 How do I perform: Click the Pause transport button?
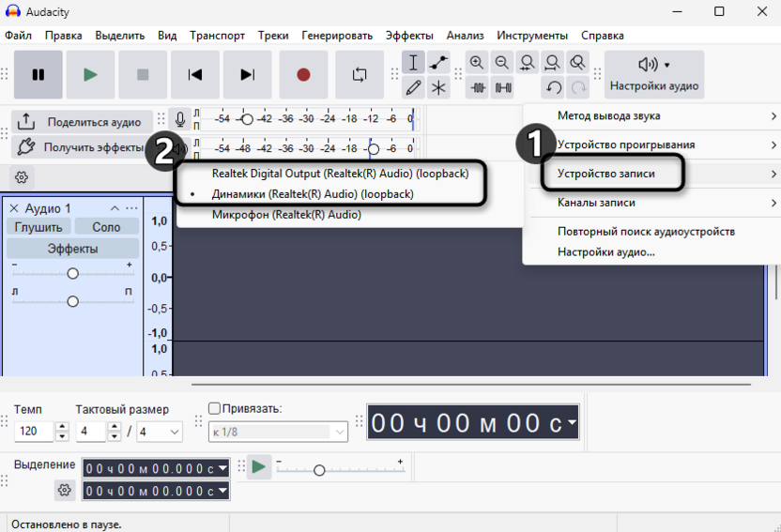38,75
